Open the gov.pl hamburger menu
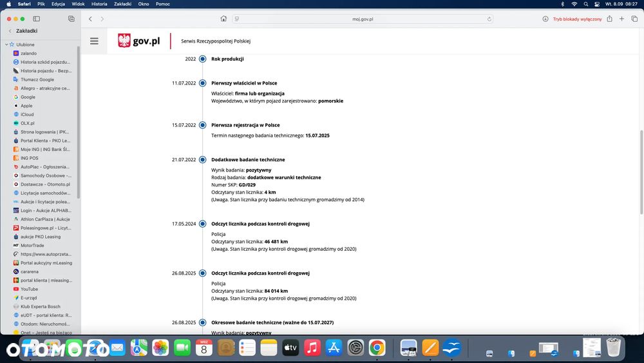644x363 pixels. click(94, 41)
